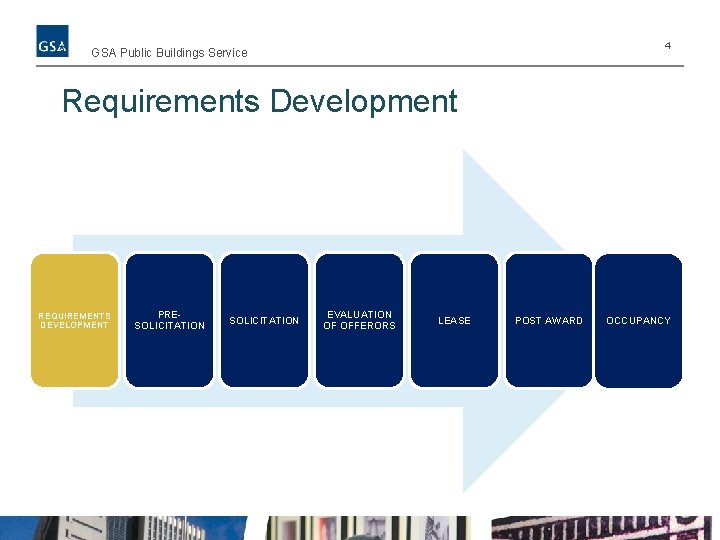Click the GSA logo icon
The image size is (720, 540).
pyautogui.click(x=52, y=41)
